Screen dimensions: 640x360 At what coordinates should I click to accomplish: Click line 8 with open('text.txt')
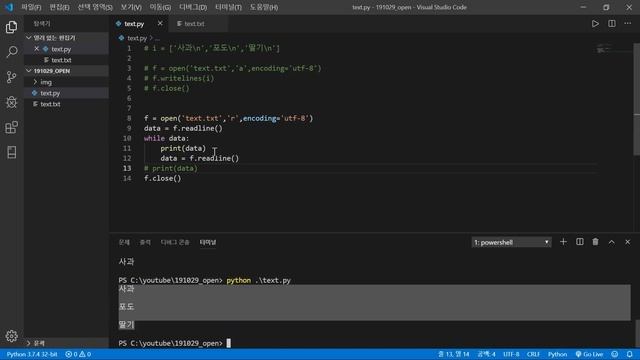(x=228, y=118)
